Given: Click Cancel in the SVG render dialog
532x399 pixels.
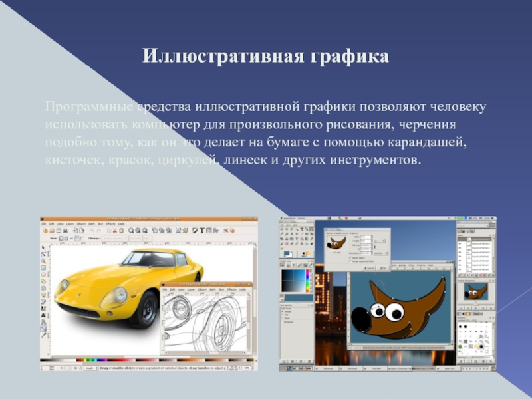Looking at the screenshot, I should click(x=369, y=268).
